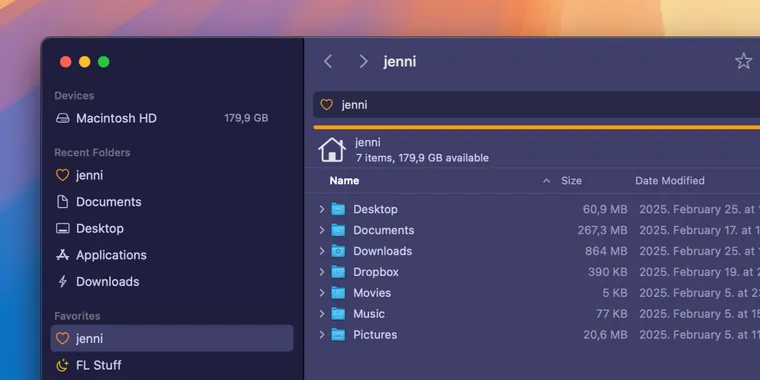
Task: Click the 60,9 MB size value
Action: [x=605, y=209]
